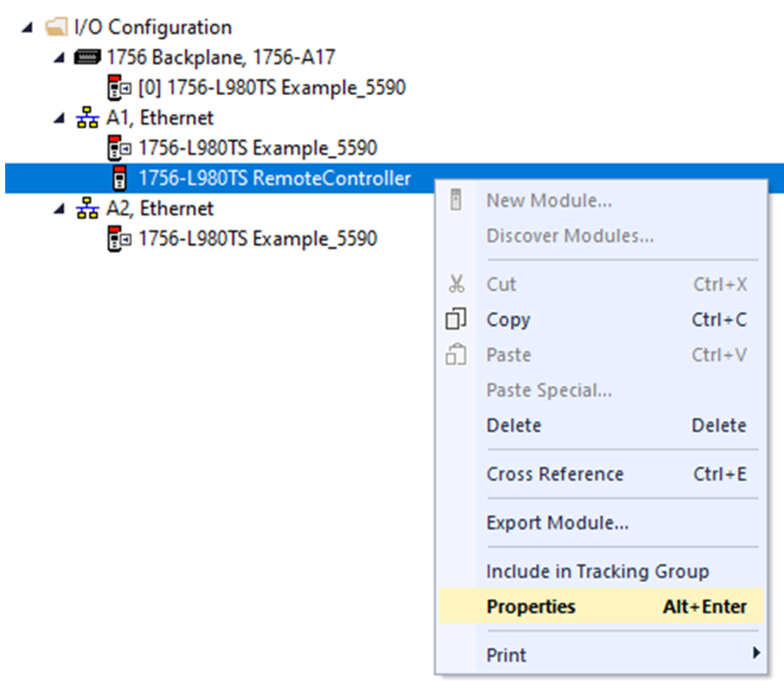Click the Cut scissors icon
This screenshot has width=784, height=681.
point(456,284)
